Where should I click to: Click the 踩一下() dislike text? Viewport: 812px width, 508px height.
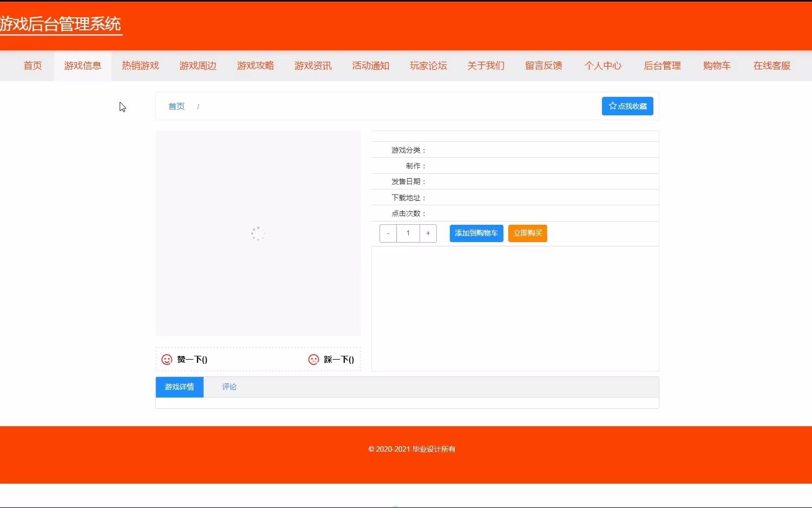pos(339,360)
